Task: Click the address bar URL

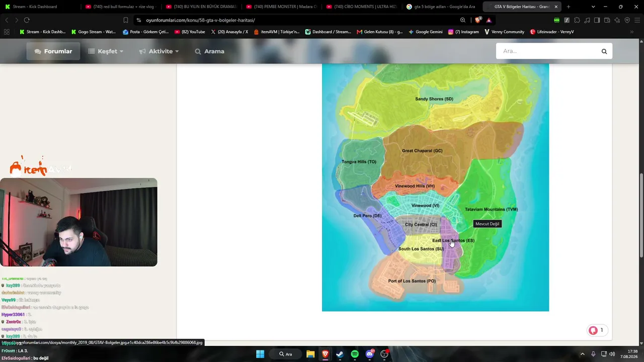Action: coord(200,20)
